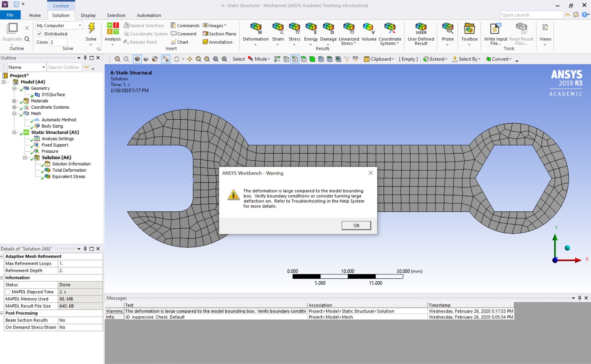Toggle the Distributed checkbox

point(39,34)
